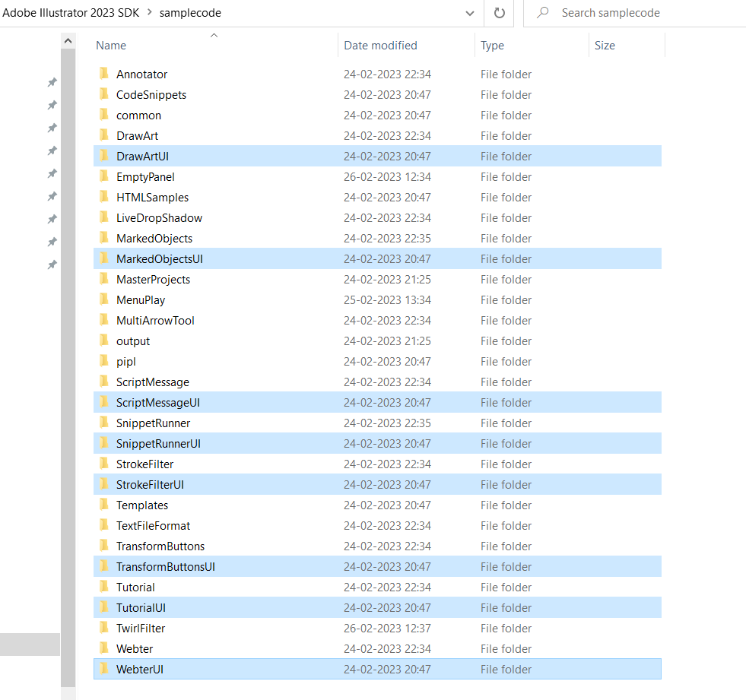Click the refresh icon next to address bar

pos(499,13)
